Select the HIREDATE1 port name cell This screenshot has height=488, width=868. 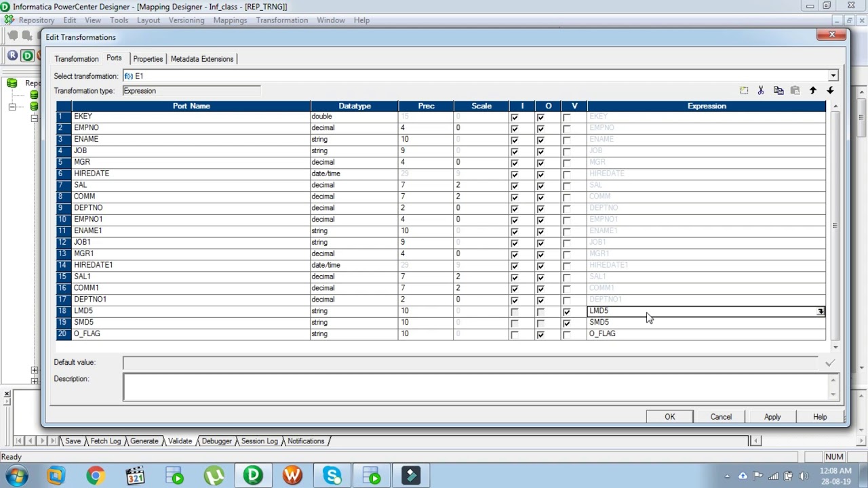191,265
